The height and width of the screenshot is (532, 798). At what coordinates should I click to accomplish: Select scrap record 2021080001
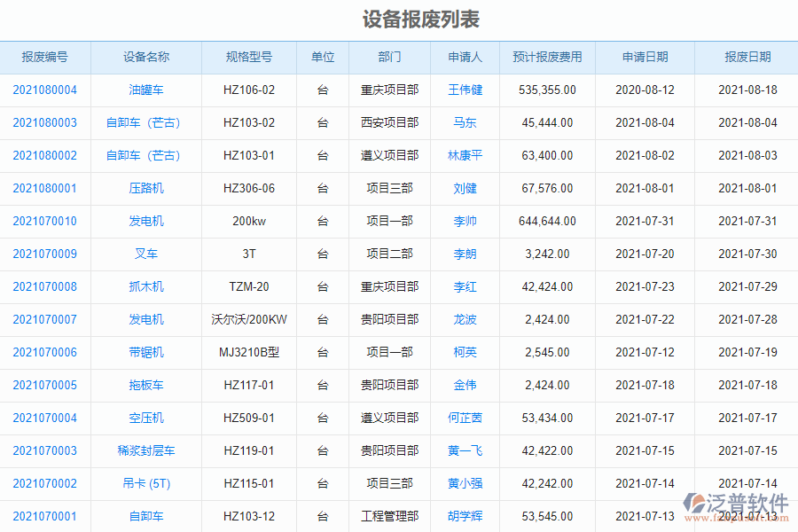point(45,188)
